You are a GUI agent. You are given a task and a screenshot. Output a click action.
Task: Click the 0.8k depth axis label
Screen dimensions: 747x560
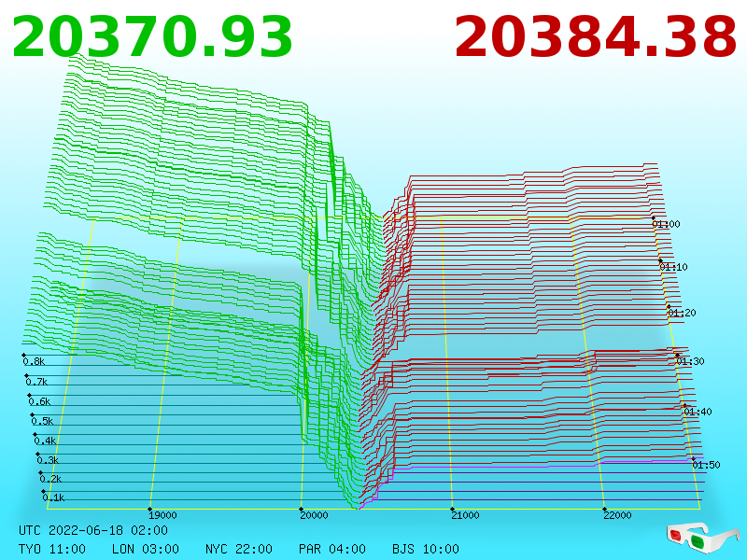tap(34, 361)
